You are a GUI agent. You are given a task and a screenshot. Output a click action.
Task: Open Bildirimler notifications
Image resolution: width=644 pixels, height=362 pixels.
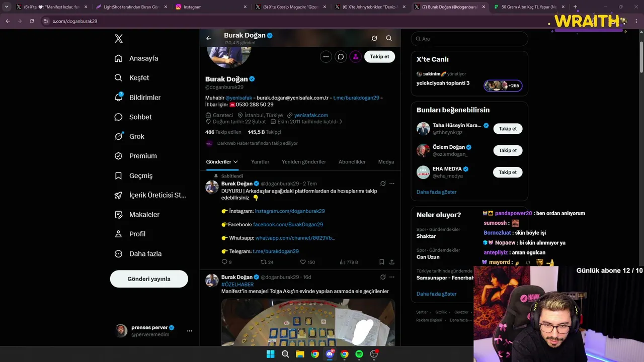pyautogui.click(x=137, y=98)
